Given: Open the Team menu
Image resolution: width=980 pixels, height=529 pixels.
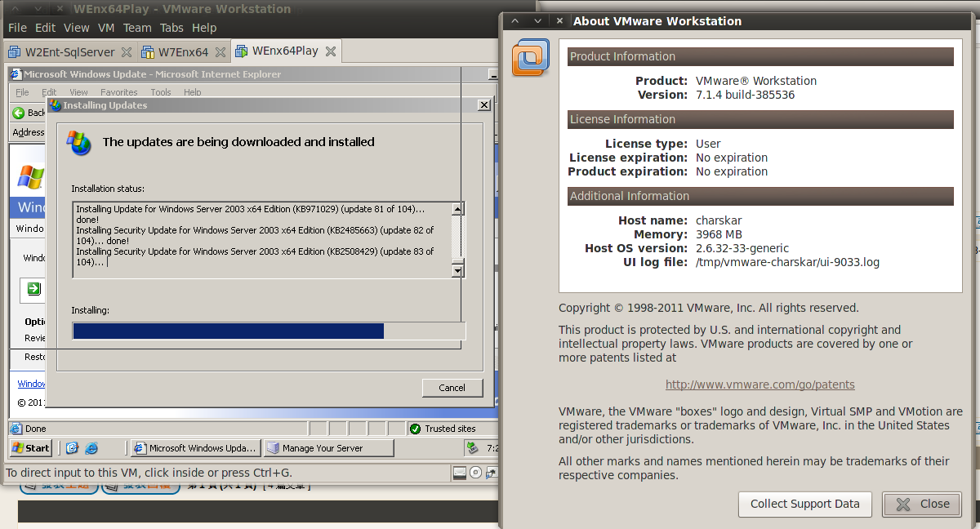Looking at the screenshot, I should [137, 28].
